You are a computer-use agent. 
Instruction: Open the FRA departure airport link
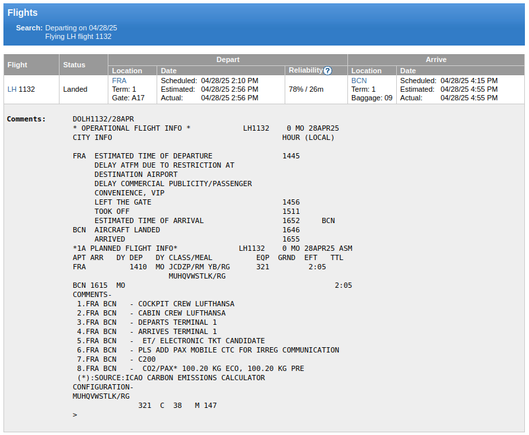119,81
